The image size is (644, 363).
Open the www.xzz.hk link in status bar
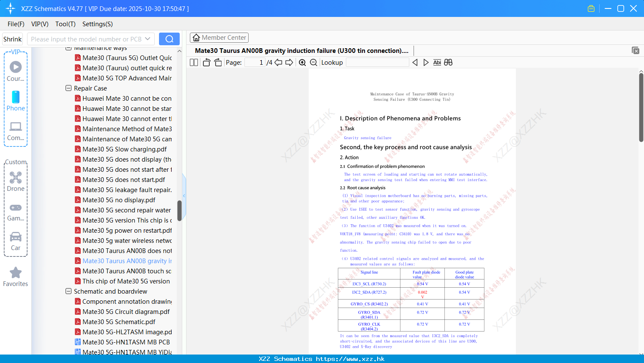350,359
